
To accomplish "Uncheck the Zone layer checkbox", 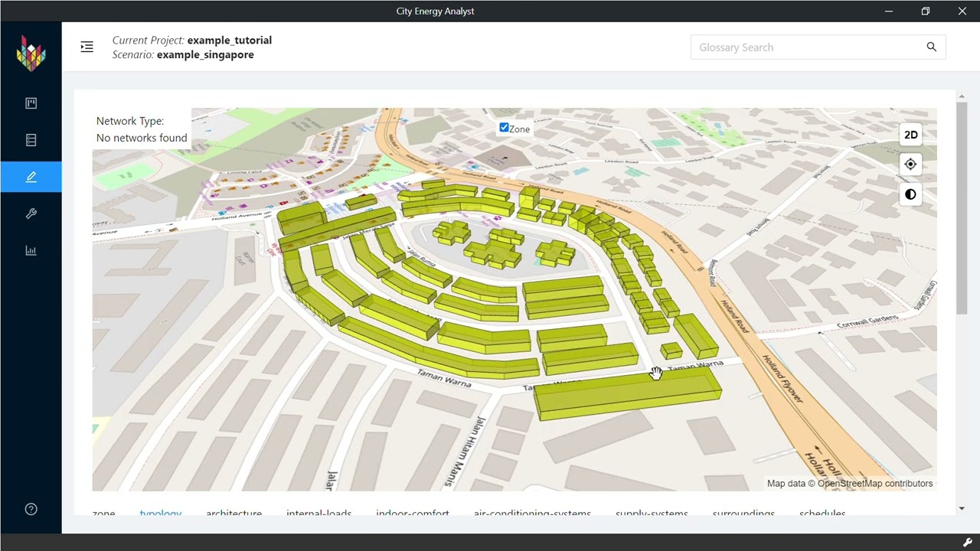I will tap(504, 128).
